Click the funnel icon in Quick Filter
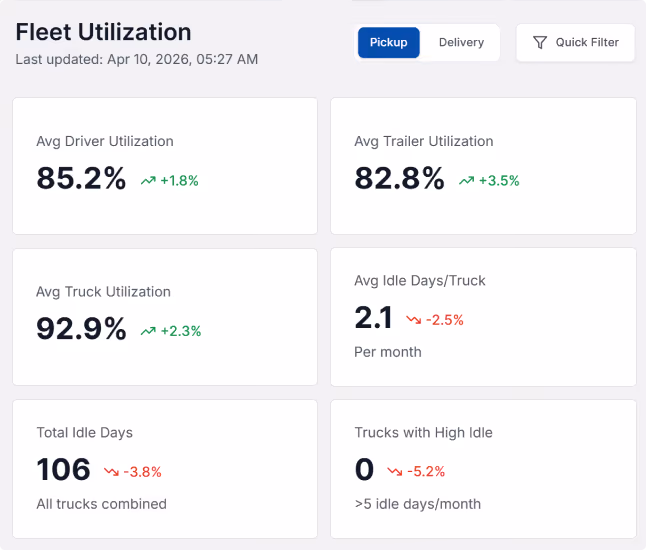The height and width of the screenshot is (550, 646). [540, 42]
